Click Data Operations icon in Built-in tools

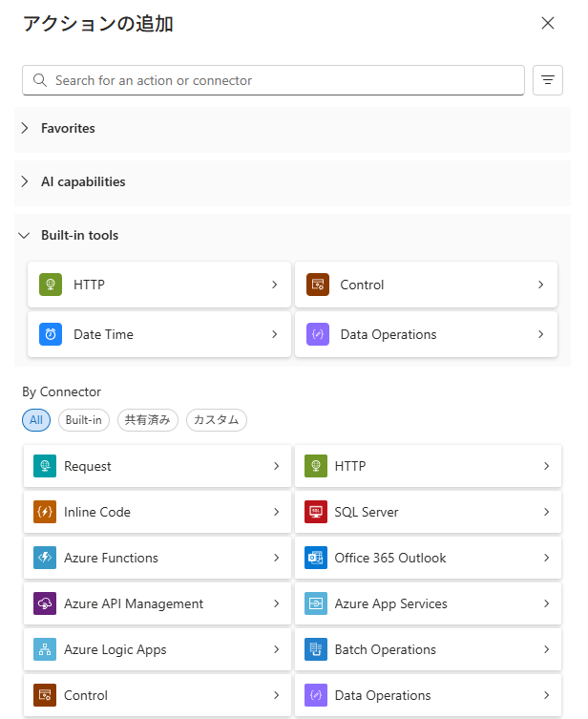pos(318,334)
